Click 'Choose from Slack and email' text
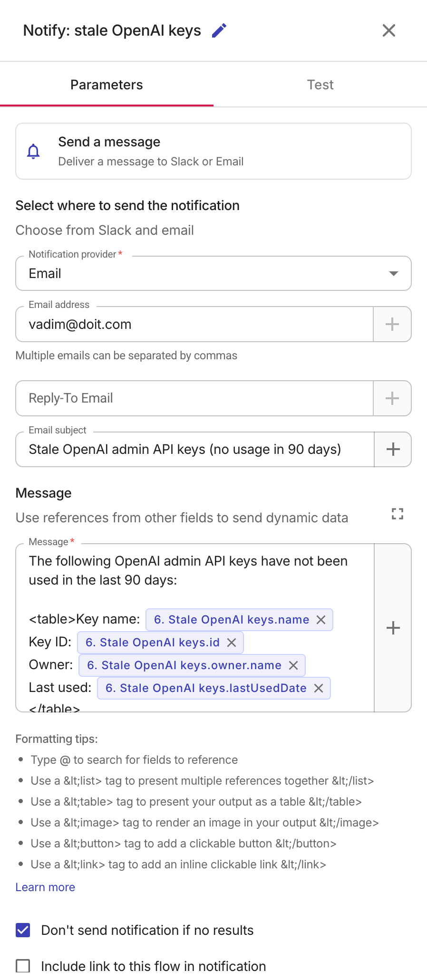The image size is (427, 980). point(105,230)
